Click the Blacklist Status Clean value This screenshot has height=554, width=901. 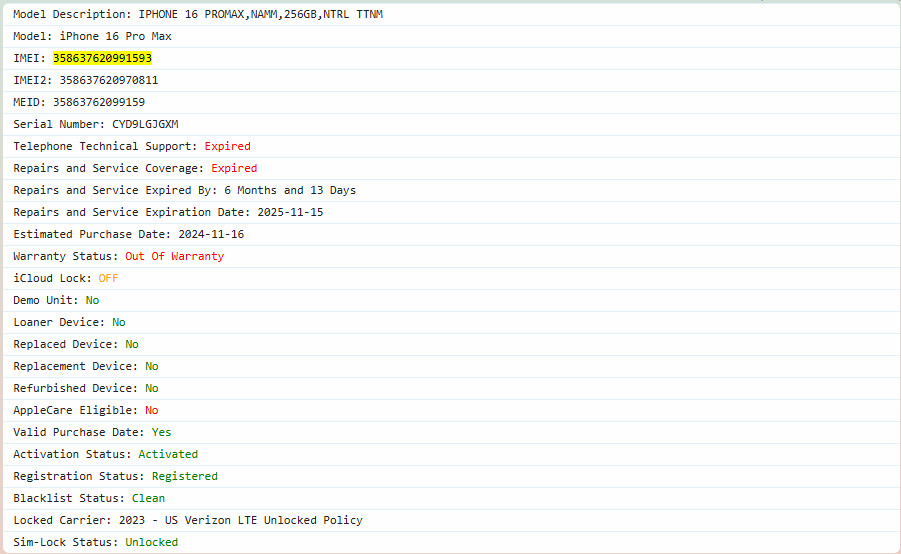(x=148, y=498)
